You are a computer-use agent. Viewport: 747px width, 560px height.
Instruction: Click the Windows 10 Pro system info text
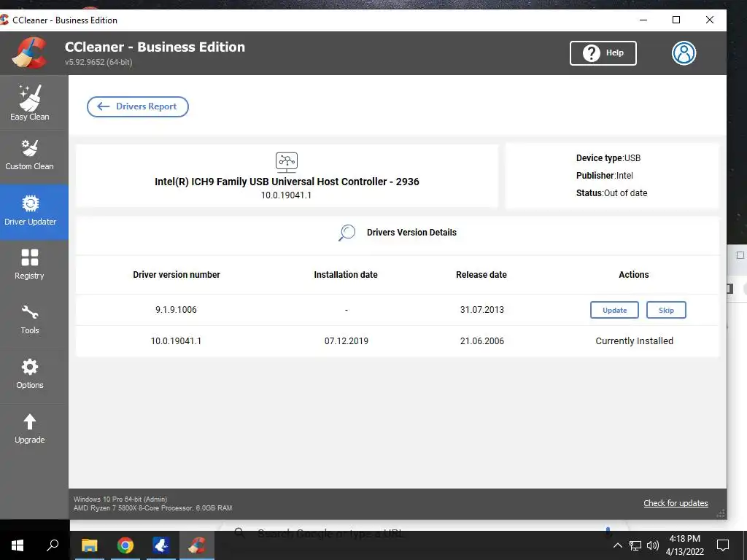click(x=120, y=499)
